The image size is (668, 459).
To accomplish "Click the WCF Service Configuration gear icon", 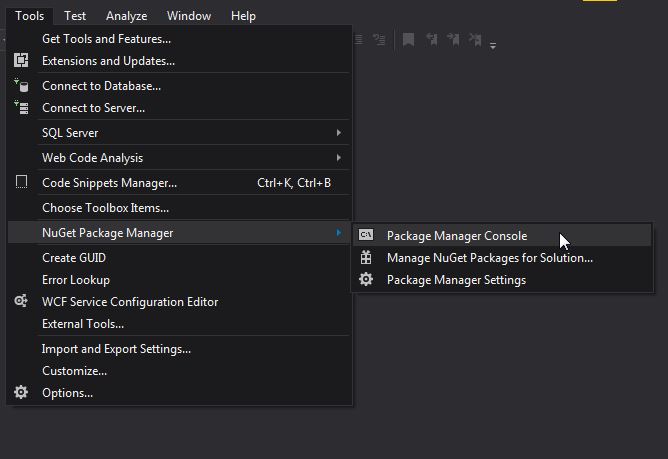I will (21, 301).
